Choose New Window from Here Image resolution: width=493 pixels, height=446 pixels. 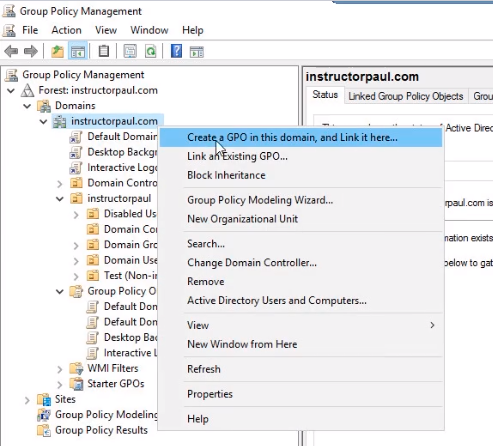pos(301,344)
